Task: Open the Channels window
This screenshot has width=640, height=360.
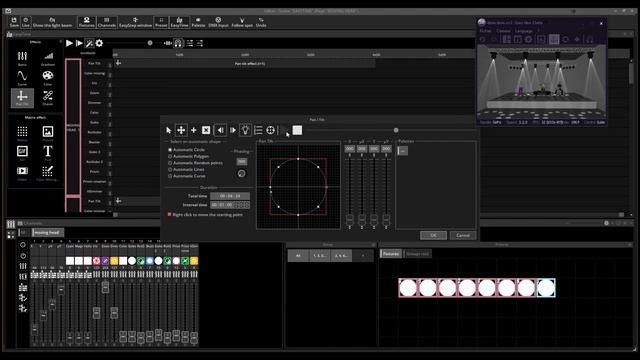Action: click(x=107, y=22)
